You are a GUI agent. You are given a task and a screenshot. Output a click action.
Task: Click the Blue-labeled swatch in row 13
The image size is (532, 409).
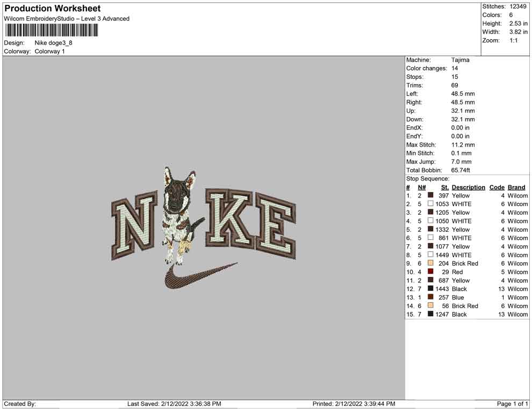(430, 297)
